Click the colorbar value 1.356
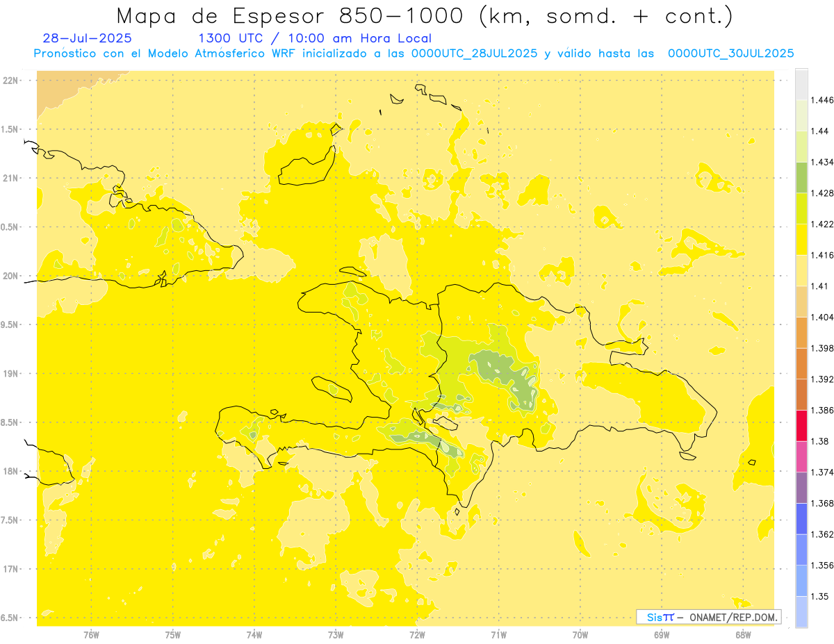This screenshot has height=644, width=834. click(x=822, y=565)
